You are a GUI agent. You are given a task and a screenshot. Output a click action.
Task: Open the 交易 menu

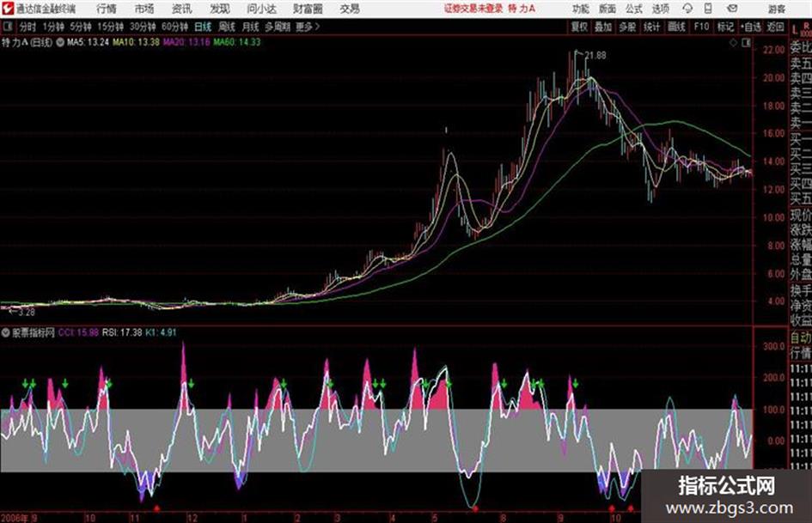point(350,9)
